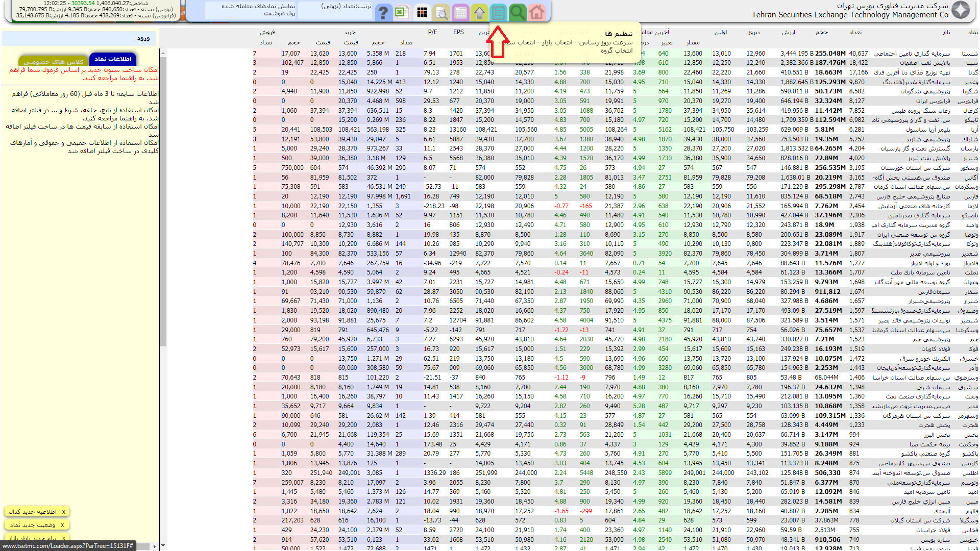Screen dimensions: 980x551
Task: Sort by the 'EPS' column header
Action: coord(458,32)
